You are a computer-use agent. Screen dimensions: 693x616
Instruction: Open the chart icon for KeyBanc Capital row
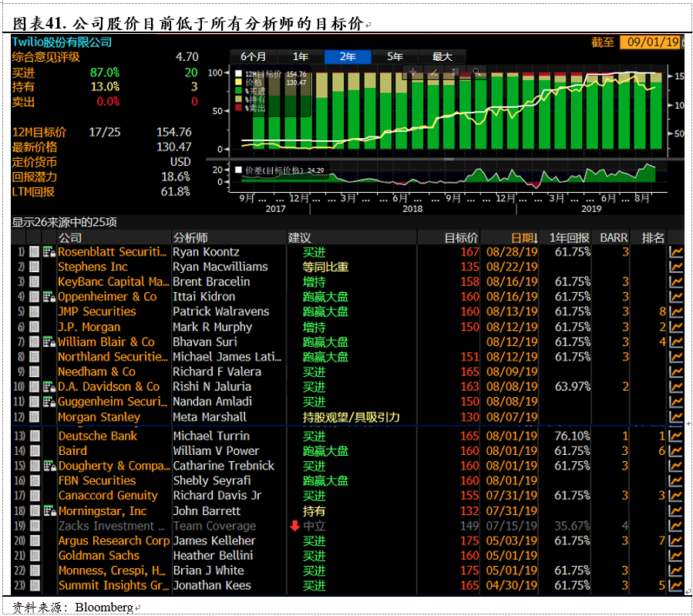pos(676,282)
